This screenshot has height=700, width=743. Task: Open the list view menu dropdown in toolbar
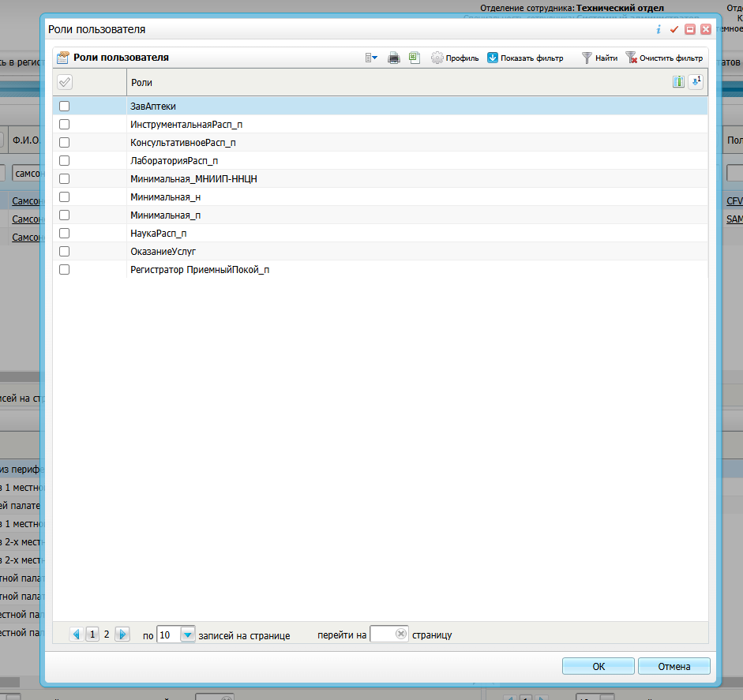(x=371, y=58)
